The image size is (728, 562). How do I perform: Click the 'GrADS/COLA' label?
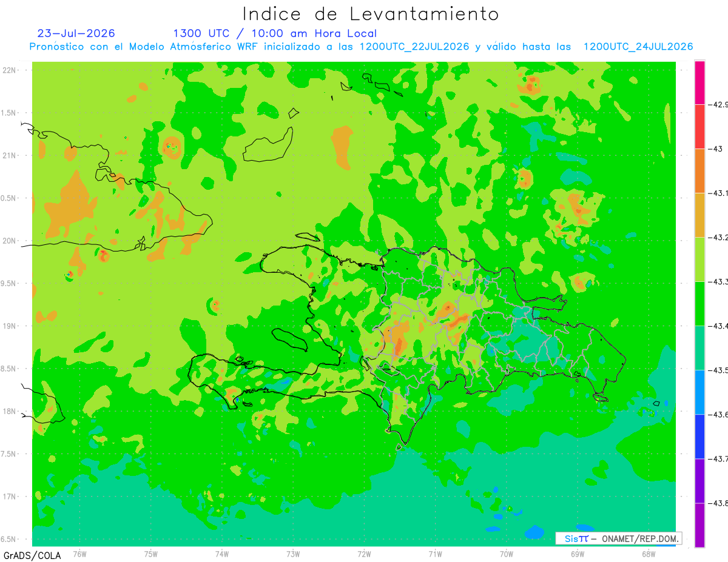point(32,555)
